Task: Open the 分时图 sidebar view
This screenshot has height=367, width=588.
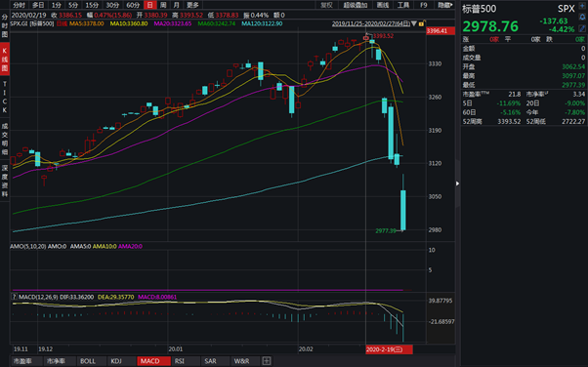Action: coord(5,26)
